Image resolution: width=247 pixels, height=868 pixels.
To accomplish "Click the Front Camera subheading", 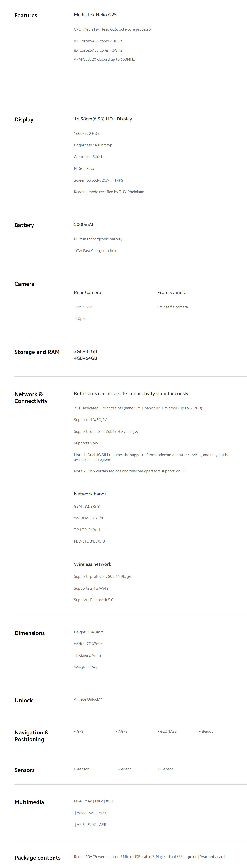I will coord(172,293).
